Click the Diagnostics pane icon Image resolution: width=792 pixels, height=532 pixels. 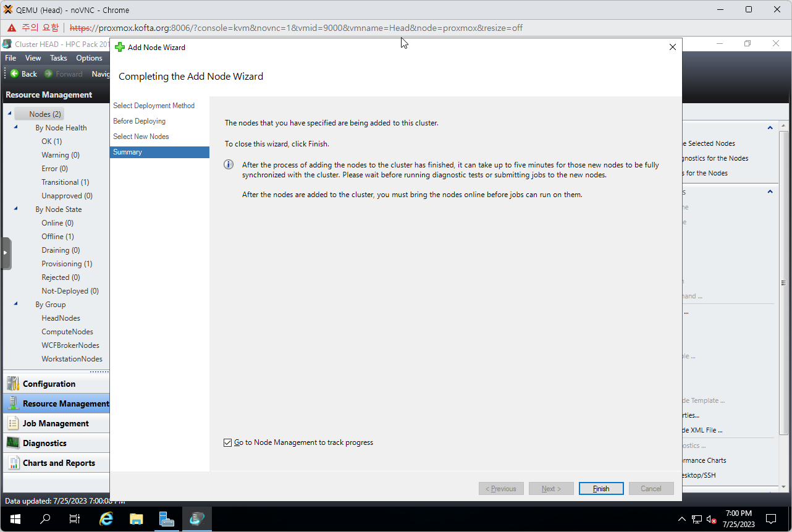(x=12, y=443)
